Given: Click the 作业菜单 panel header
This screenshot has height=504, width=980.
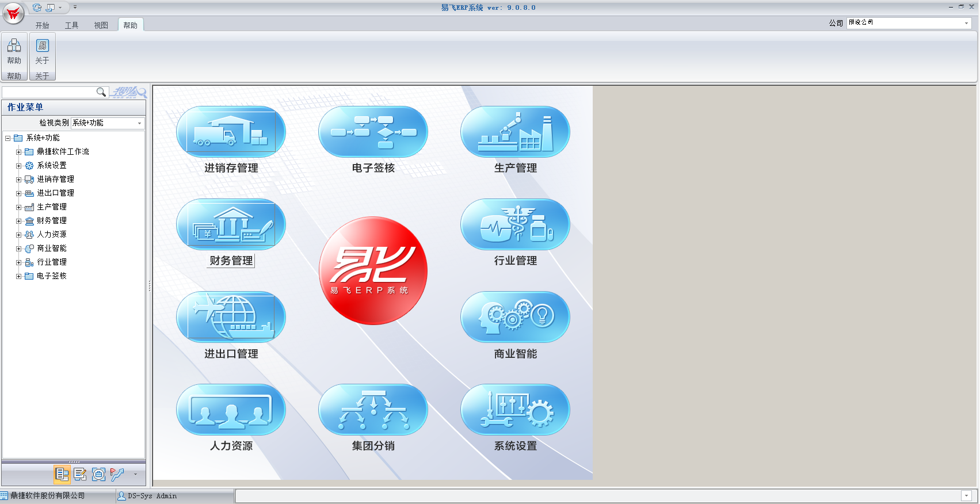Looking at the screenshot, I should click(x=74, y=108).
